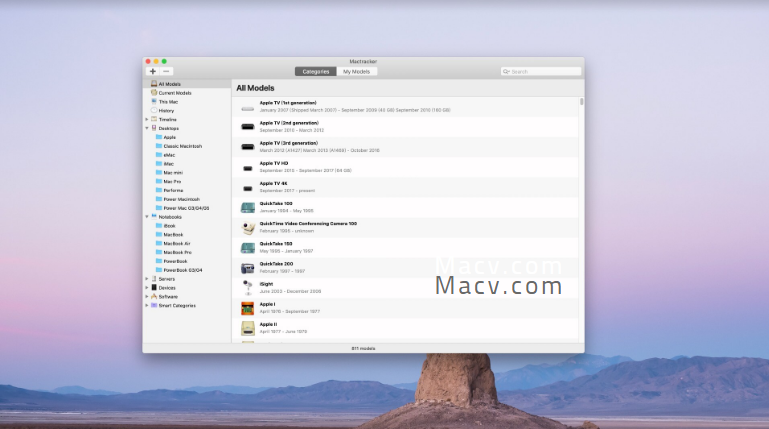Click the minus remove button in toolbar
769x429 pixels.
click(166, 72)
